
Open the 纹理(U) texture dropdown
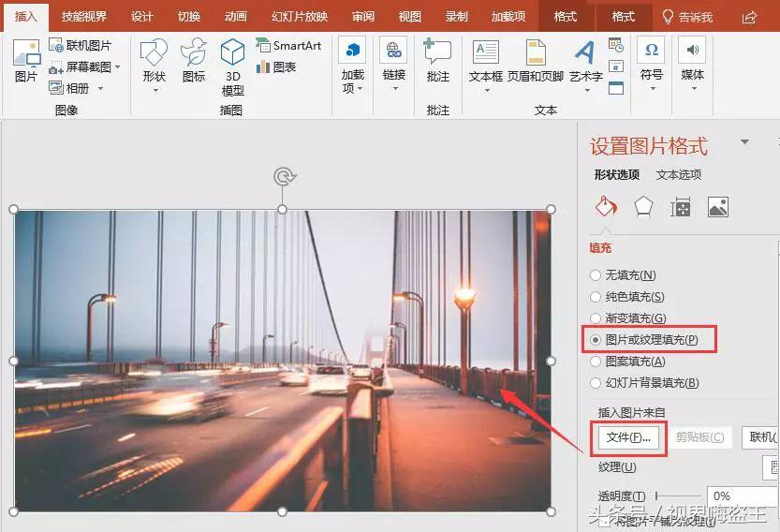pyautogui.click(x=772, y=467)
